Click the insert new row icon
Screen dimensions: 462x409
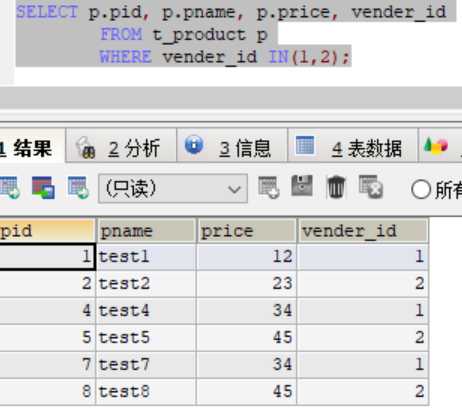[x=269, y=187]
